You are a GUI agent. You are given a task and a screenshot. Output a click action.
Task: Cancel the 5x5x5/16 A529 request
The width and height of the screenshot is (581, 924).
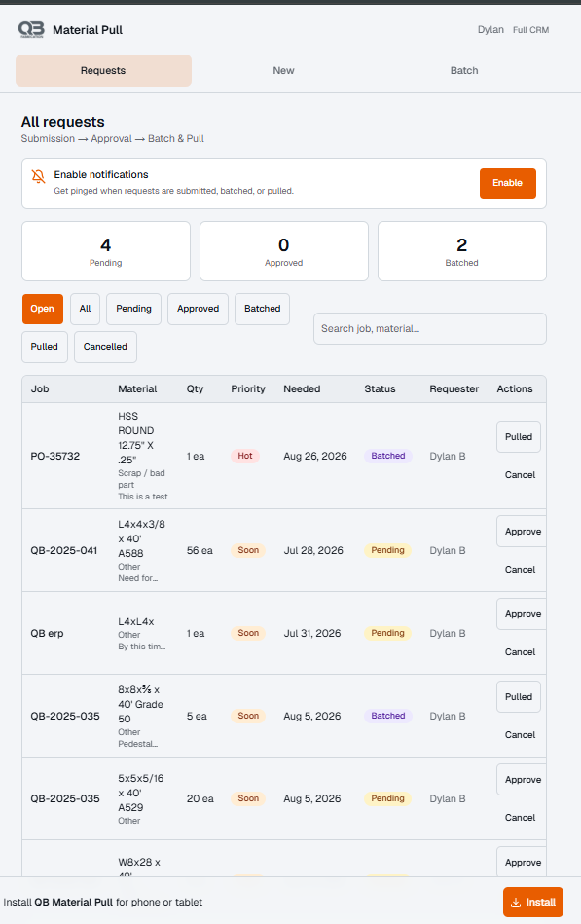pos(520,818)
